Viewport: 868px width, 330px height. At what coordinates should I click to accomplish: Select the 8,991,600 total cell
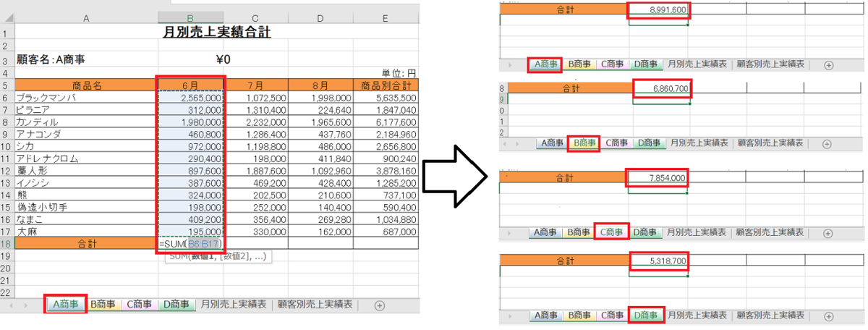click(x=658, y=9)
